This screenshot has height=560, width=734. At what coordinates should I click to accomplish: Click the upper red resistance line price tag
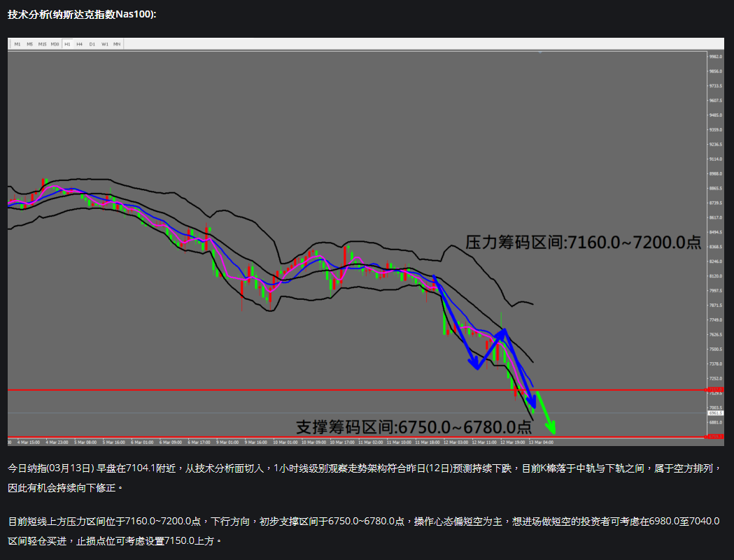click(715, 389)
